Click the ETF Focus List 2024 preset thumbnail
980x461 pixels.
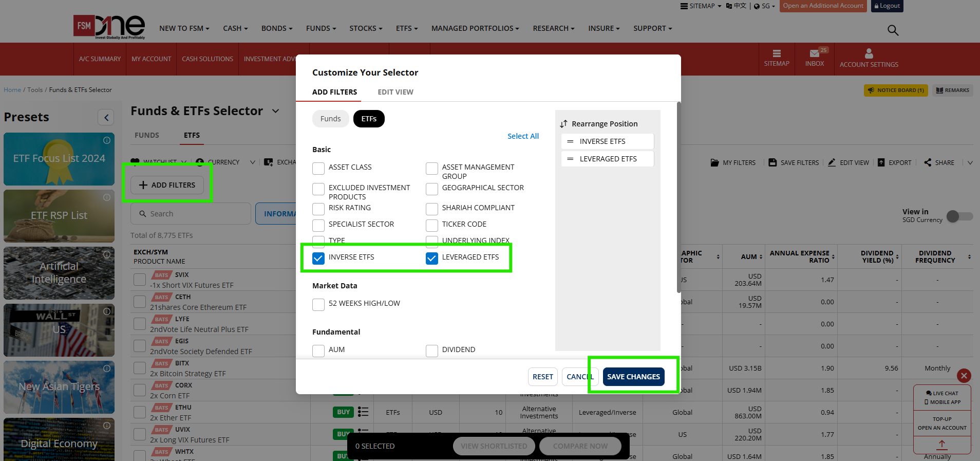pos(59,159)
